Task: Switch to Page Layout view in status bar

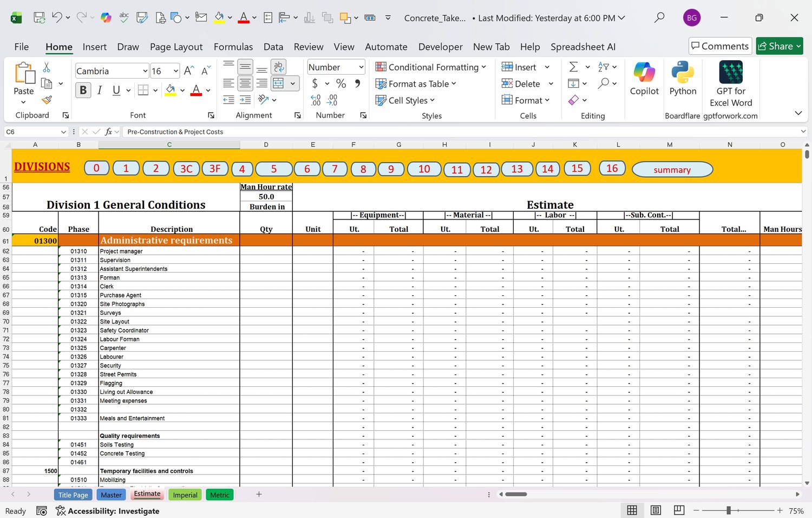Action: (656, 510)
